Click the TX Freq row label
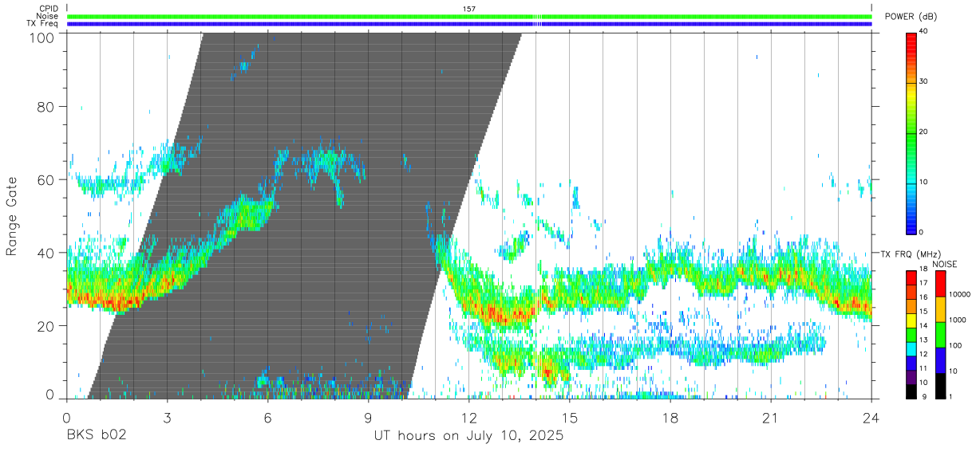Screen dimensions: 980x452 click(x=43, y=23)
